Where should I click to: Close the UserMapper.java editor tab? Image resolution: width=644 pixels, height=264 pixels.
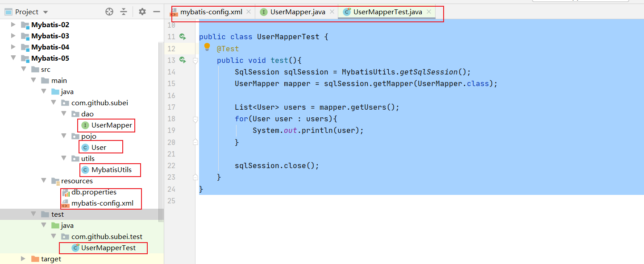(332, 12)
